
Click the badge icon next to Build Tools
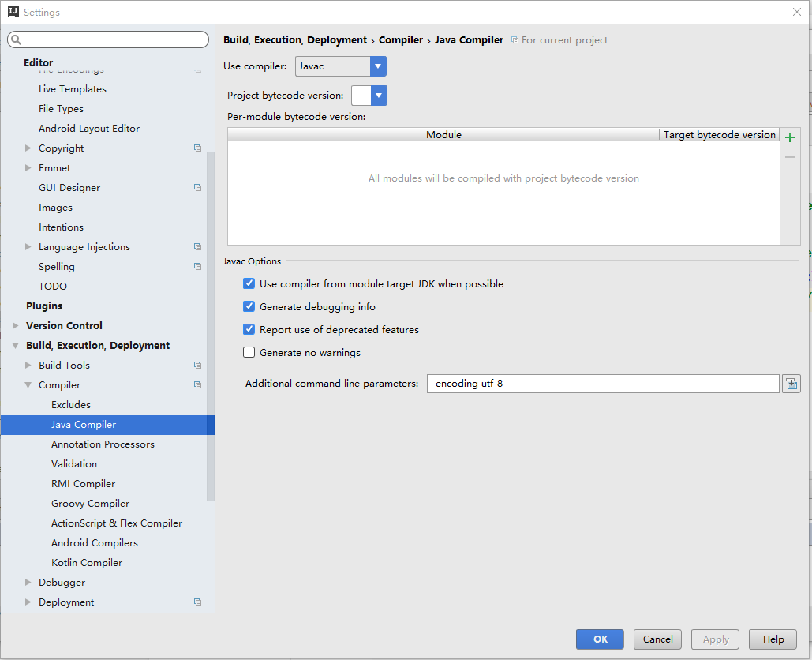click(196, 365)
